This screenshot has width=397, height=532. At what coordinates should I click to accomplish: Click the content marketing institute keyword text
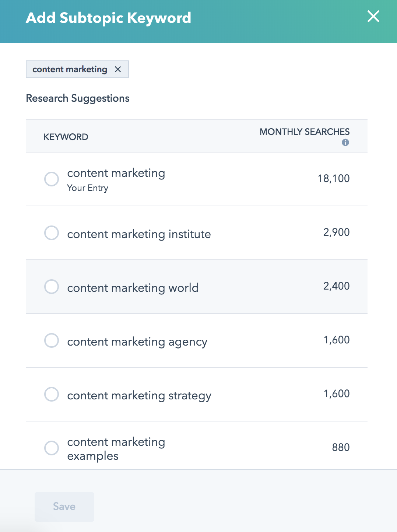coord(139,234)
